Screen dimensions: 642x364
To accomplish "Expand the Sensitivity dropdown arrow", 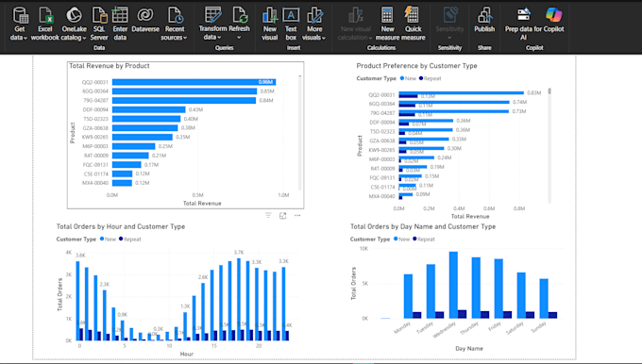I will (x=449, y=38).
